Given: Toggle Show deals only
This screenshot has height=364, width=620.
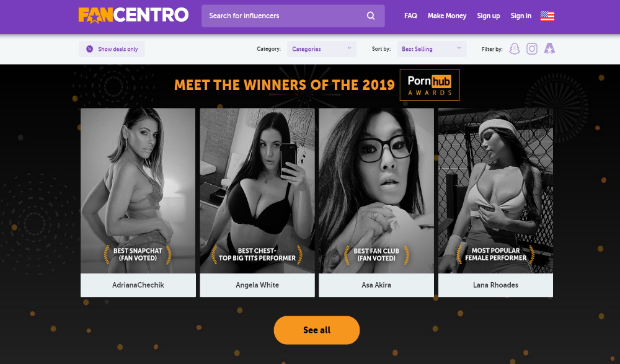Looking at the screenshot, I should coord(112,49).
